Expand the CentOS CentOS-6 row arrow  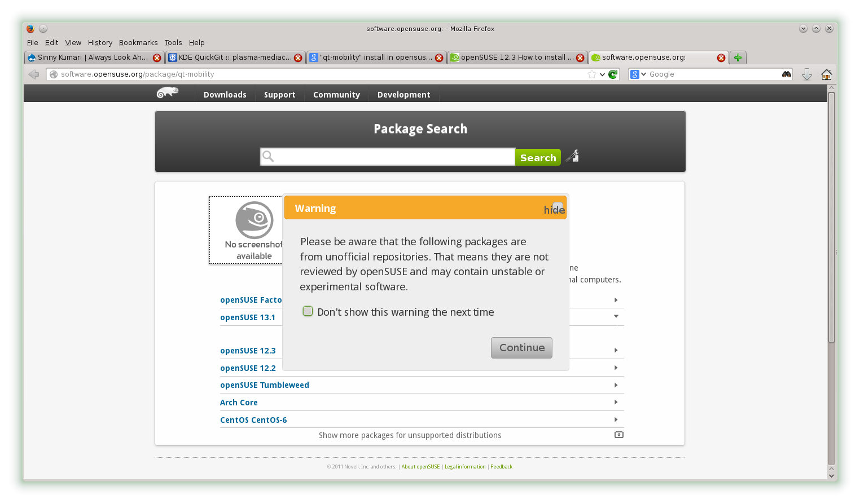(x=616, y=419)
